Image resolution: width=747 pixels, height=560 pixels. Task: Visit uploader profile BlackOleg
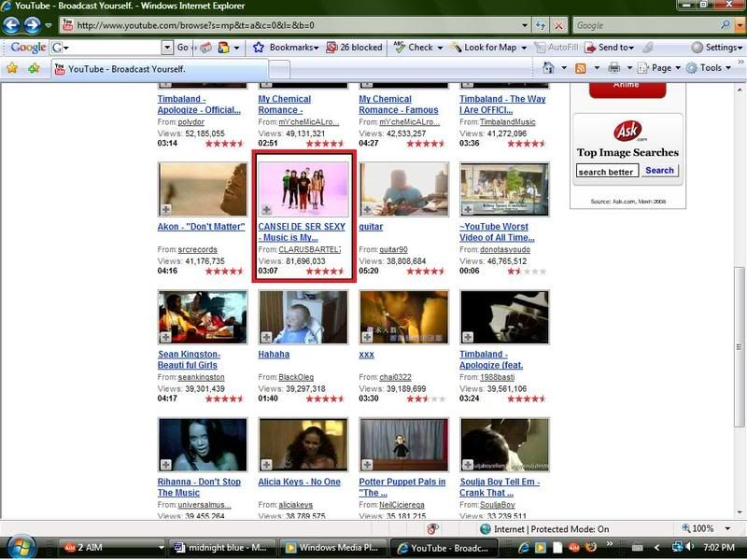tap(296, 377)
